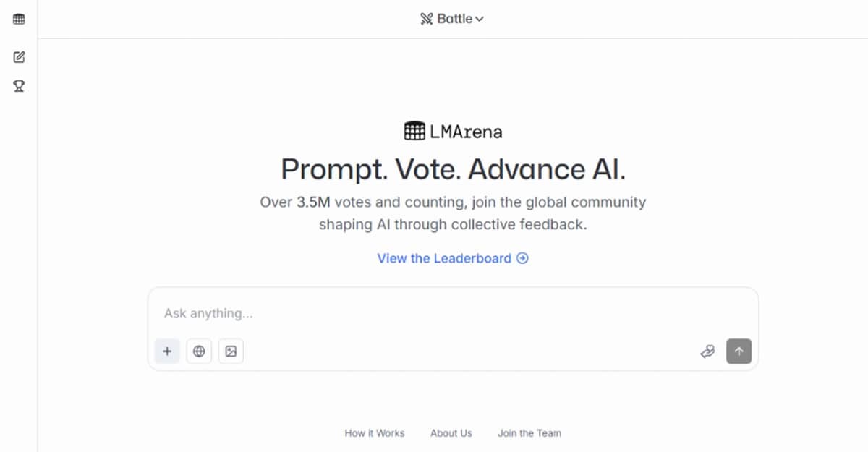Viewport: 868px width, 452px height.
Task: Open the How it Works footer item
Action: tap(375, 433)
